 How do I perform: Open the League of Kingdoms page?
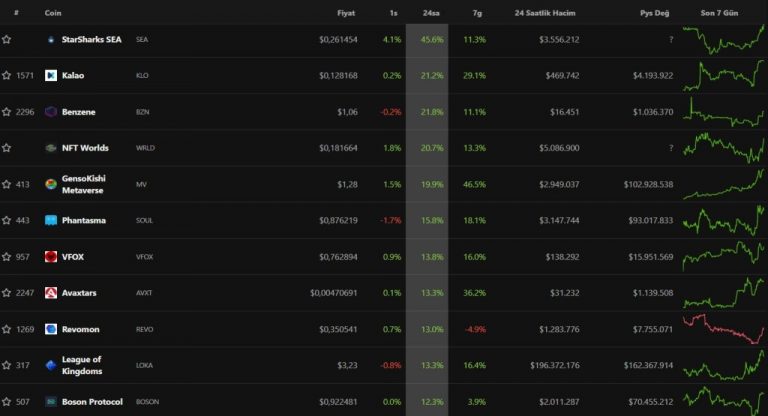click(x=82, y=366)
